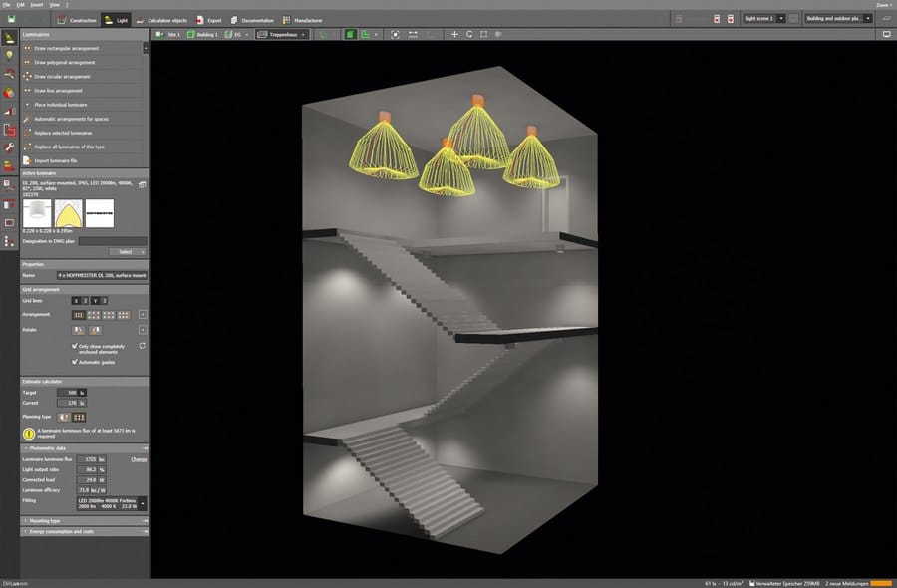
Task: Open the Luminaires tool in the left sidebar
Action: [x=9, y=38]
